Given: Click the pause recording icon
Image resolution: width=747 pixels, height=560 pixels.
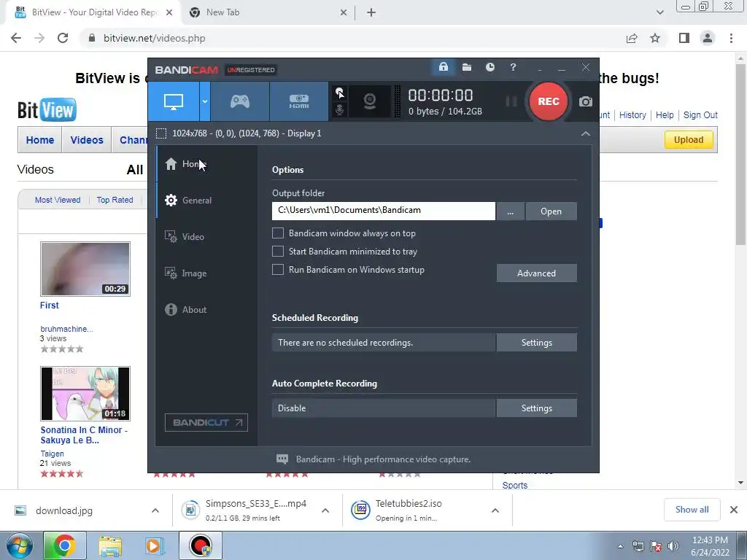Looking at the screenshot, I should tap(511, 101).
